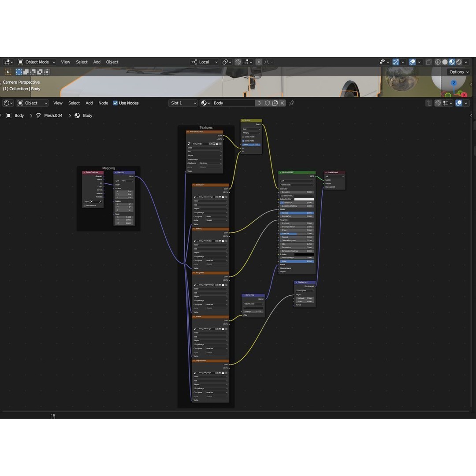Pin the shader editor to current material
This screenshot has width=476, height=476.
[291, 103]
